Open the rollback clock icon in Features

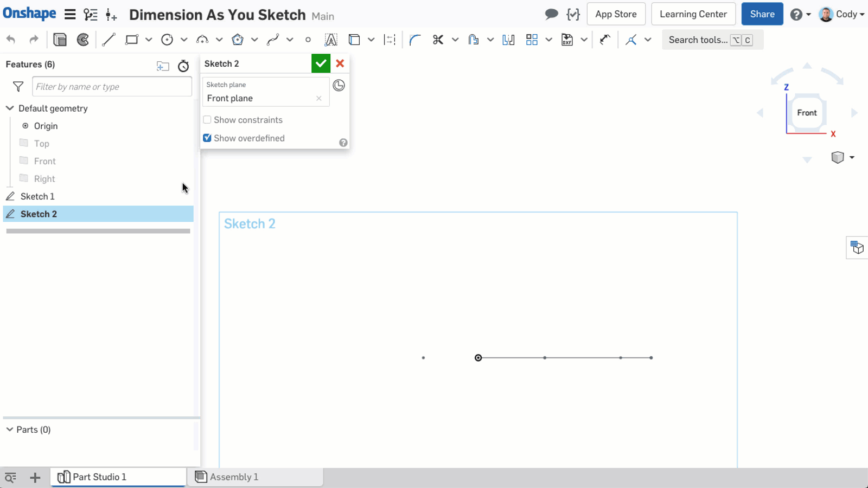pos(183,66)
